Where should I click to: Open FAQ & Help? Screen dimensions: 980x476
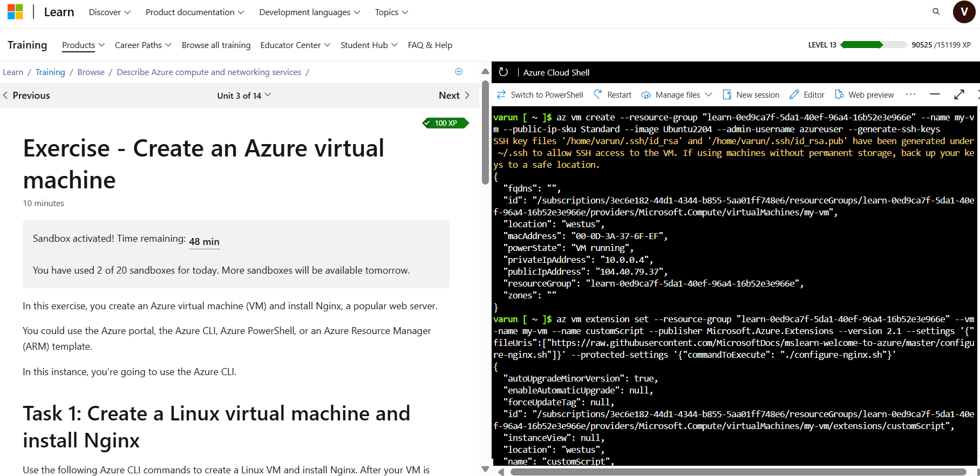(430, 45)
